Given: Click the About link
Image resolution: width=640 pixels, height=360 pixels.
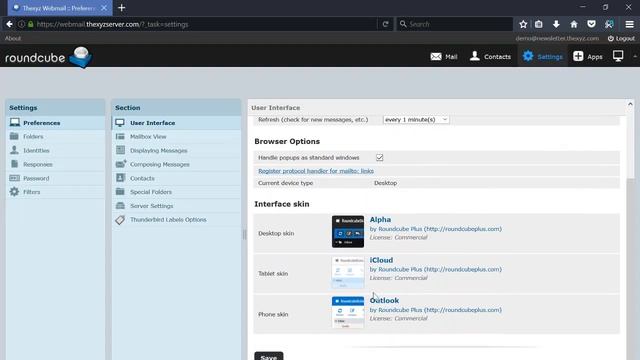Looking at the screenshot, I should pyautogui.click(x=13, y=38).
